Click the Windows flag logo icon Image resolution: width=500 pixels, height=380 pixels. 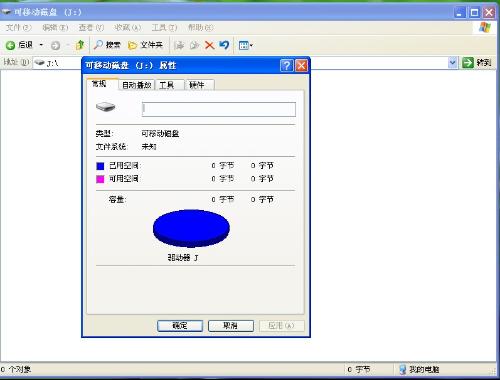485,28
